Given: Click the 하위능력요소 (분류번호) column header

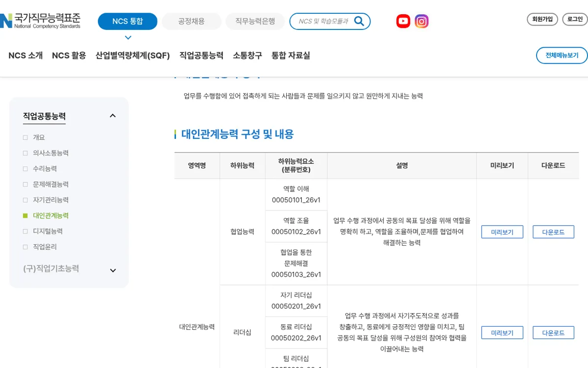Looking at the screenshot, I should (x=296, y=165).
